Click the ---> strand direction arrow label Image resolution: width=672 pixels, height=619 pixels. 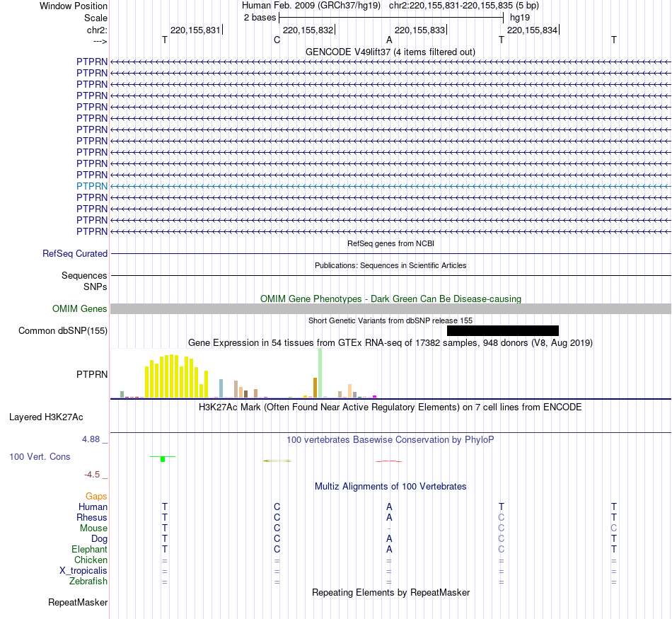[100, 41]
